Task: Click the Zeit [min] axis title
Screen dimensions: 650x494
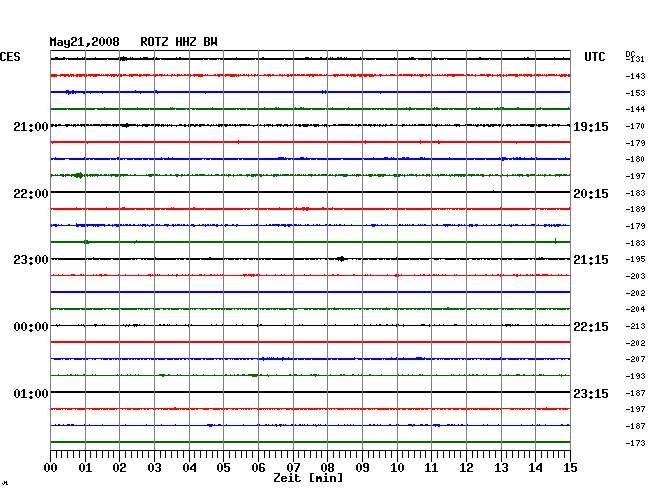Action: click(x=308, y=478)
